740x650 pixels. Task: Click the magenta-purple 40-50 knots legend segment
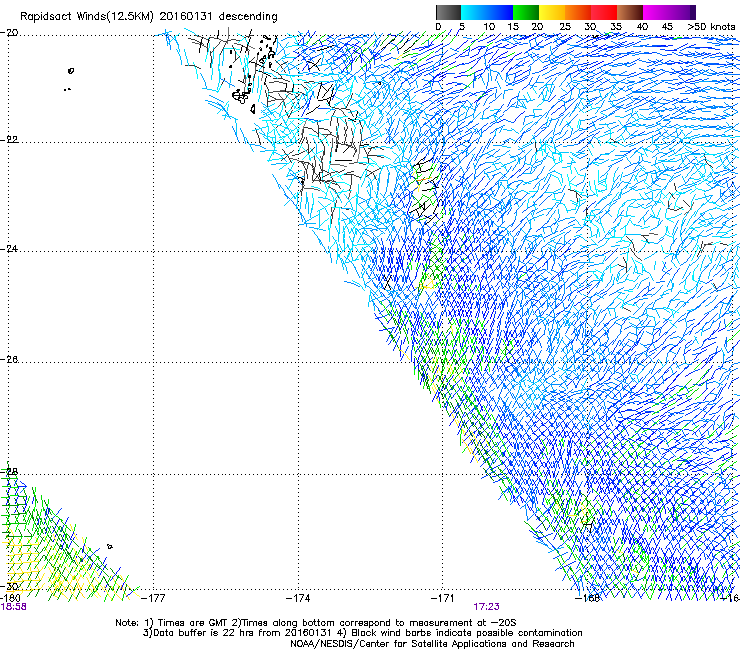(x=669, y=12)
